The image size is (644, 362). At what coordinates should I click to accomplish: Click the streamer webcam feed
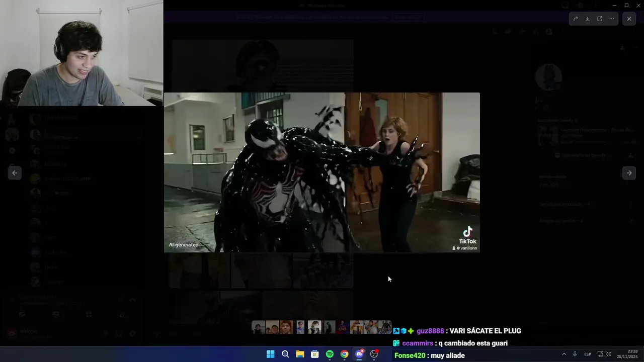[x=82, y=53]
